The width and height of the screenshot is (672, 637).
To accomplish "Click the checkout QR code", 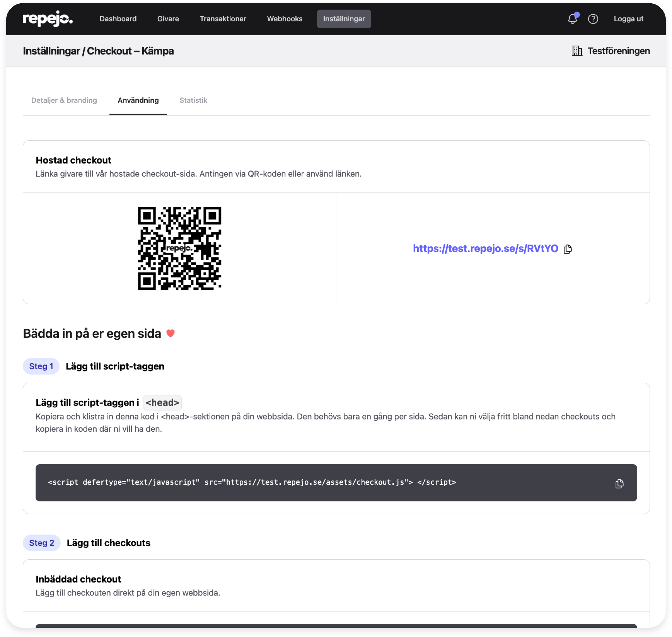I will tap(179, 248).
